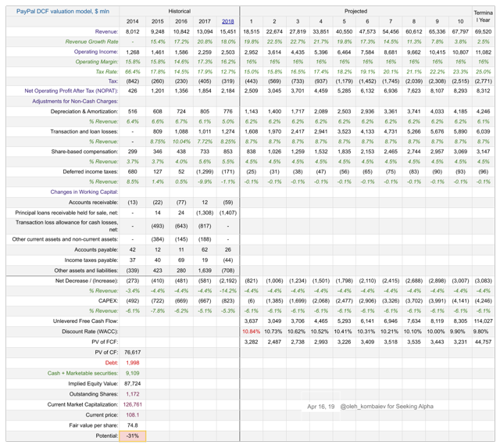The height and width of the screenshot is (448, 500).
Task: Select 2015 Transaction loss allowance (493)
Action: point(157,226)
